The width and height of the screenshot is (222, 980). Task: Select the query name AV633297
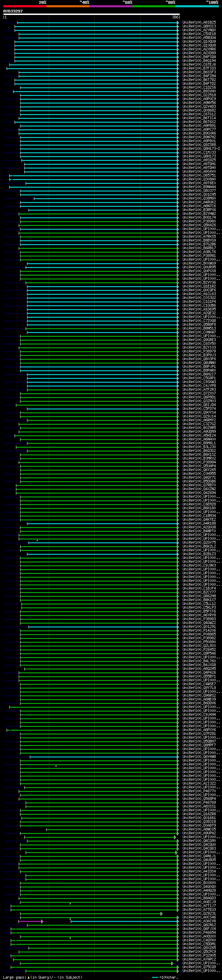click(13, 11)
